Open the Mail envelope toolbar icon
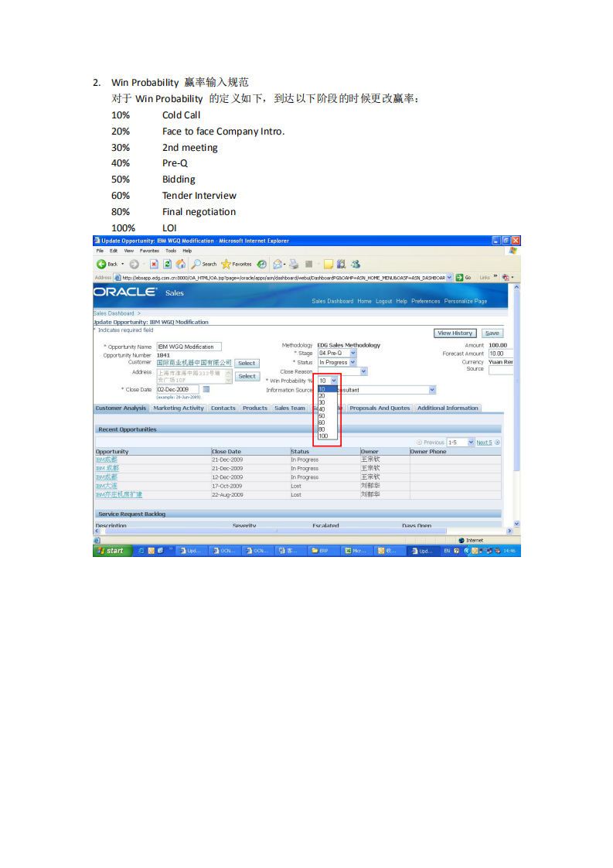Viewport: 613px width, 868px height. (x=278, y=264)
